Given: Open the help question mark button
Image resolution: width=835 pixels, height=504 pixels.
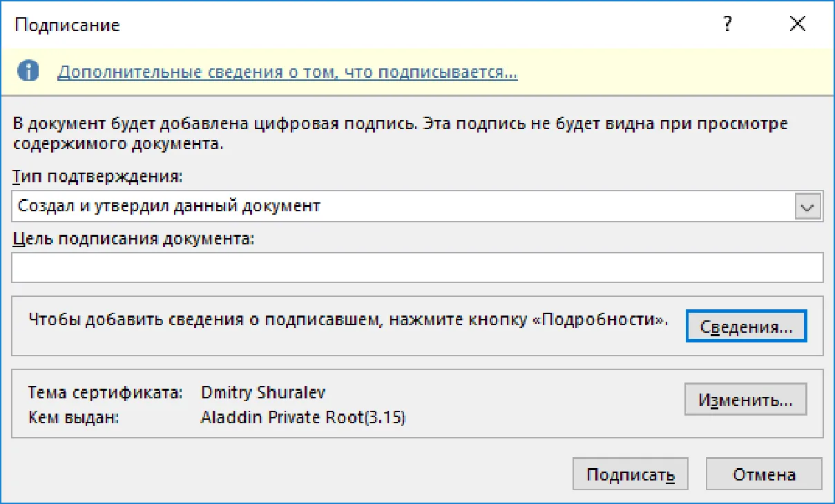Looking at the screenshot, I should pyautogui.click(x=727, y=25).
